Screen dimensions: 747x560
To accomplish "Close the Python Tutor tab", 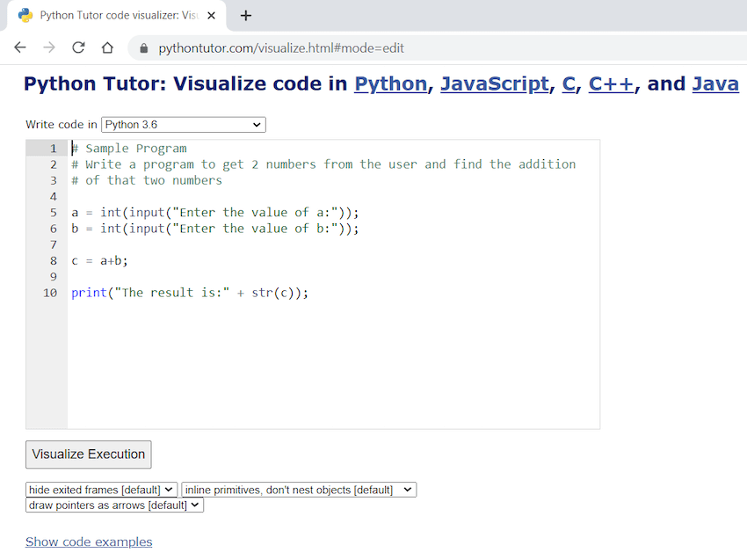I will point(212,16).
